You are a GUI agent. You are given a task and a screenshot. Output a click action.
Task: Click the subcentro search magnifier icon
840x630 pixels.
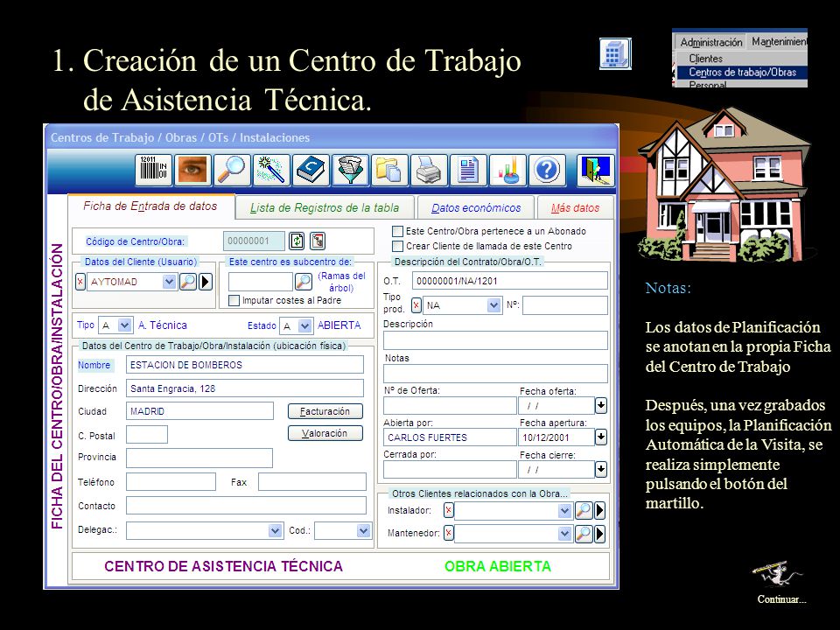(x=304, y=282)
